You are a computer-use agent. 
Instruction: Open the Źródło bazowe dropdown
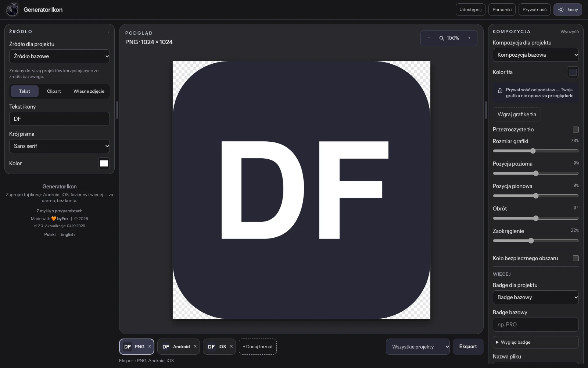coord(60,56)
